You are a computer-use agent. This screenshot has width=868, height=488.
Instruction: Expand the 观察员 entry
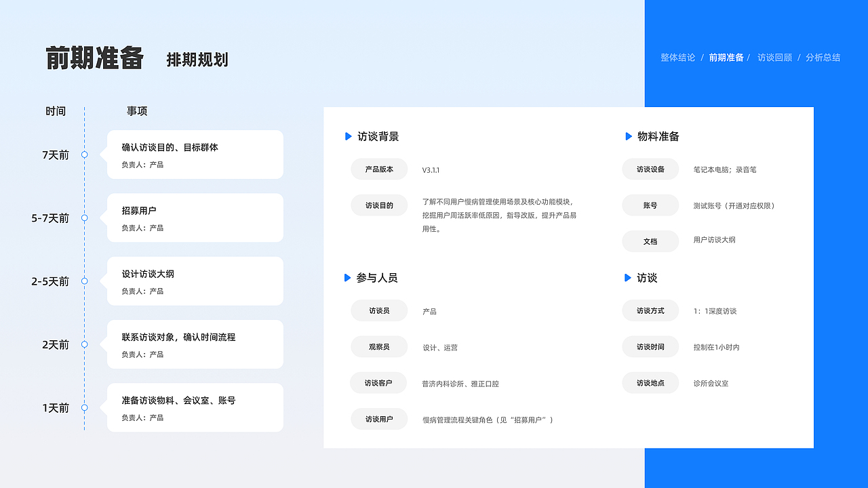pos(379,347)
